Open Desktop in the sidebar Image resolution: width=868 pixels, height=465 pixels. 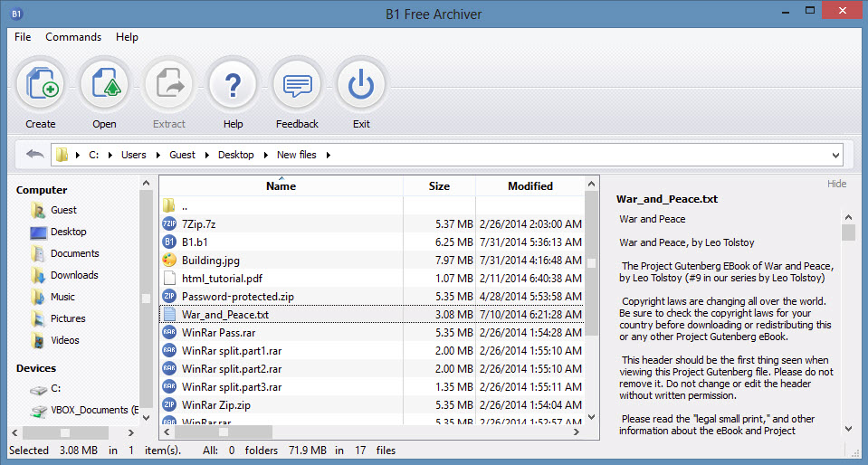(x=58, y=232)
